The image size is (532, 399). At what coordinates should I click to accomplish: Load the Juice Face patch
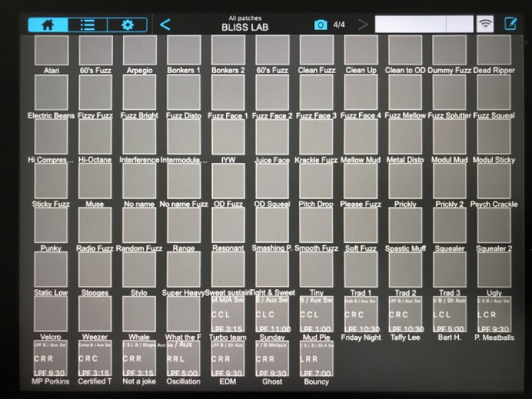(272, 137)
